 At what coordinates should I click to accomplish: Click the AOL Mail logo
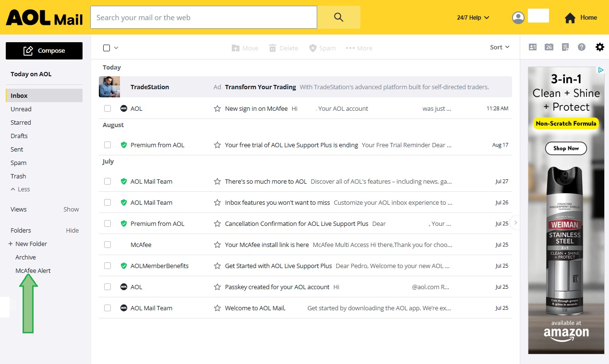pyautogui.click(x=44, y=18)
